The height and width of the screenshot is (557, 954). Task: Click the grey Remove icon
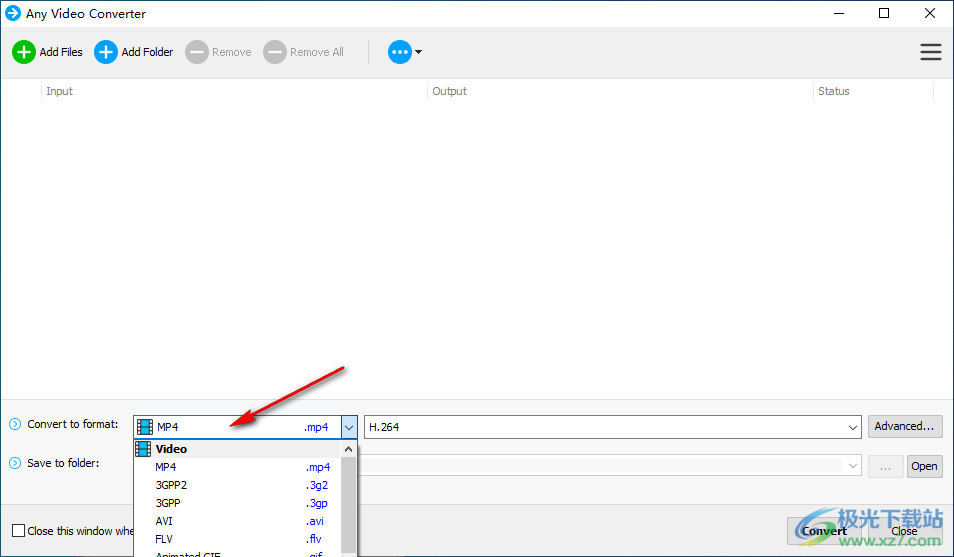tap(197, 52)
